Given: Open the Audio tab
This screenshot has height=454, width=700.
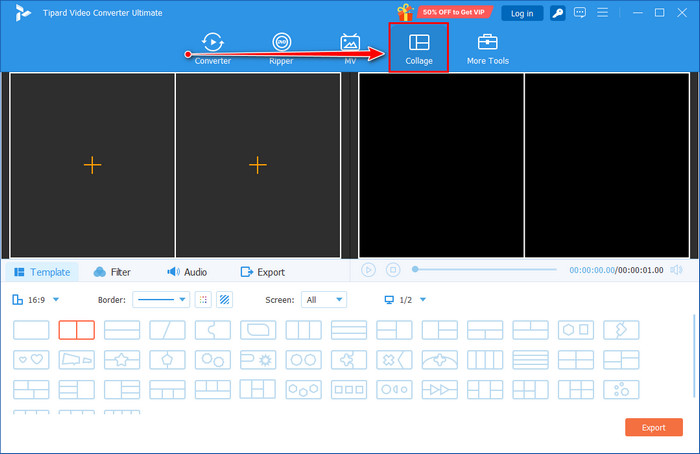Looking at the screenshot, I should [187, 272].
